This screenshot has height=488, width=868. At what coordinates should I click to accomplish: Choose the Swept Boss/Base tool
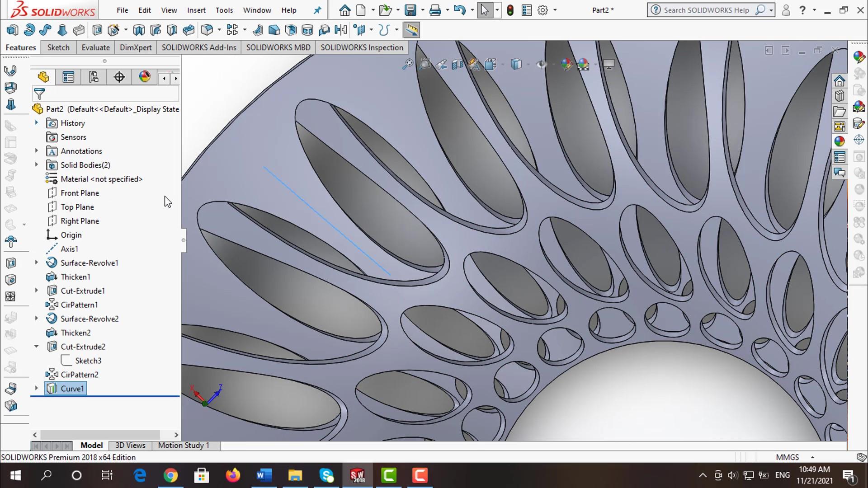(45, 30)
